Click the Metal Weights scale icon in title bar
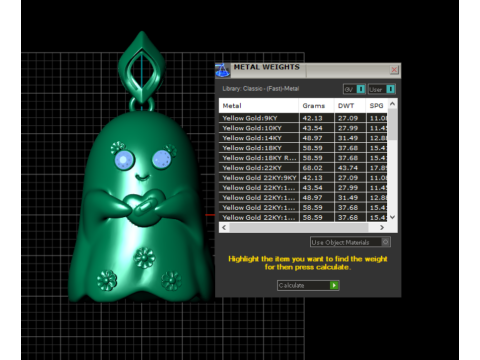 tap(222, 70)
